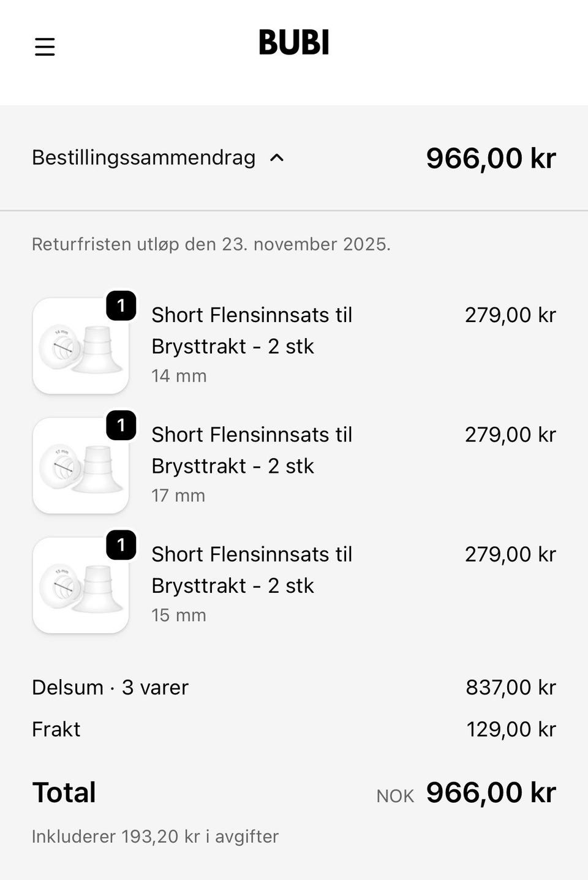The image size is (588, 880).
Task: Open the 17 mm product thumbnail
Action: point(80,466)
